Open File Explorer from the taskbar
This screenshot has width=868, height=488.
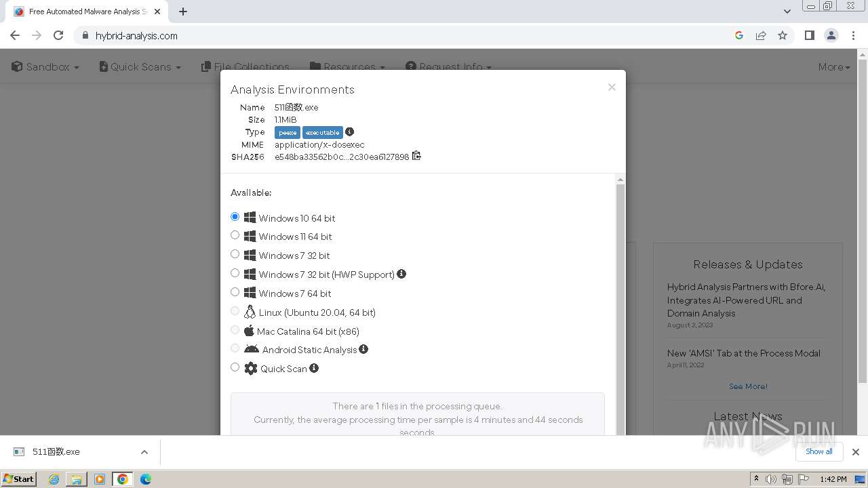(x=77, y=479)
